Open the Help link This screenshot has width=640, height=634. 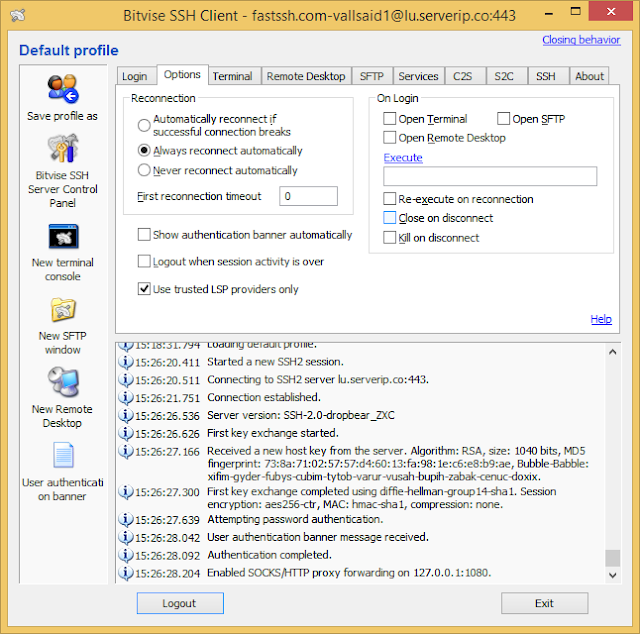[601, 319]
